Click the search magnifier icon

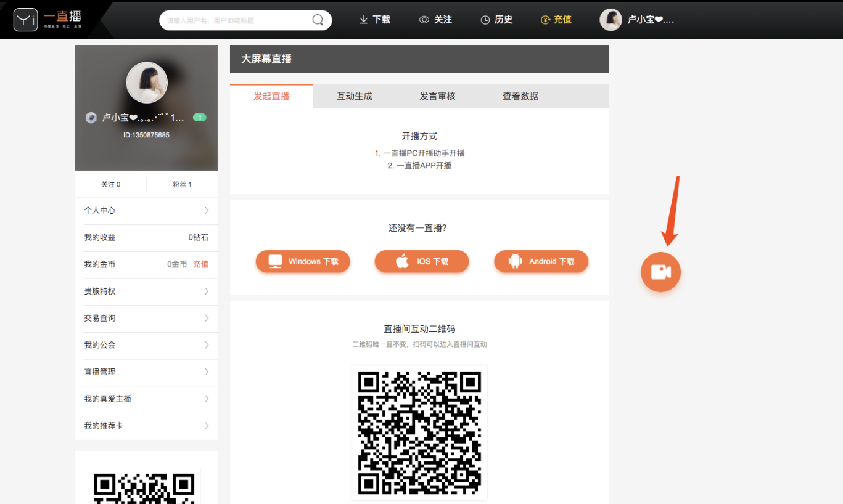[x=318, y=20]
